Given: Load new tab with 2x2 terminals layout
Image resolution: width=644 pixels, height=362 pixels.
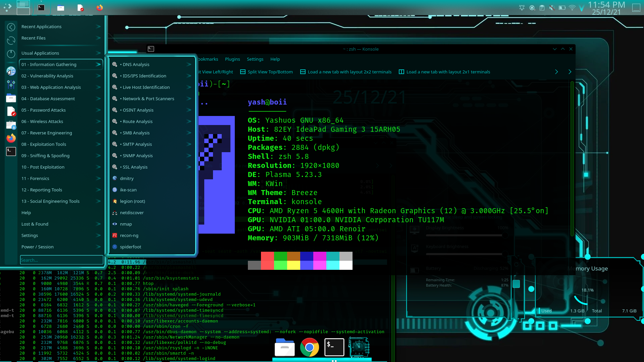Looking at the screenshot, I should coord(346,72).
